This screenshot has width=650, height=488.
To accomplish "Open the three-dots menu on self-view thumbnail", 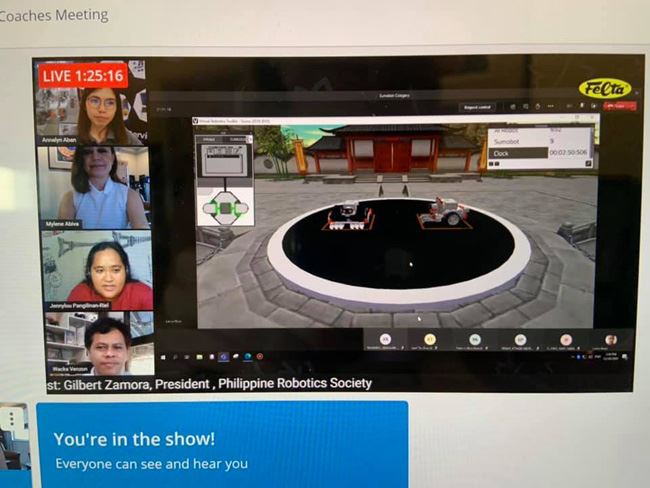I will 11,419.
